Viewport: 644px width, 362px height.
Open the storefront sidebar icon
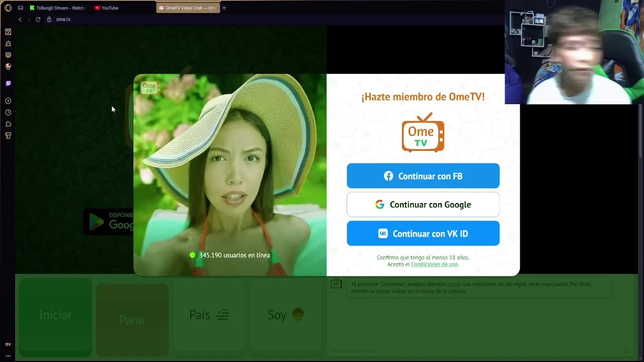(x=8, y=136)
